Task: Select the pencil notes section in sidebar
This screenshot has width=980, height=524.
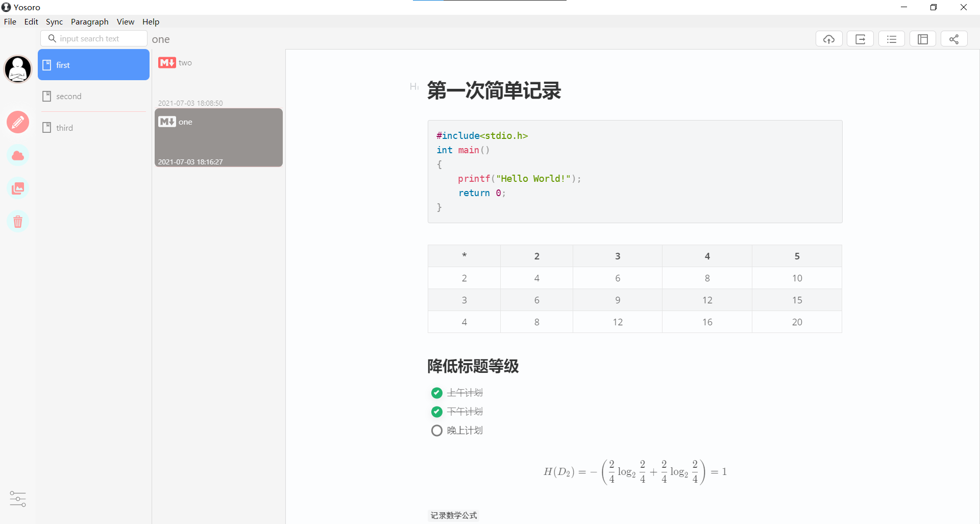Action: (18, 122)
